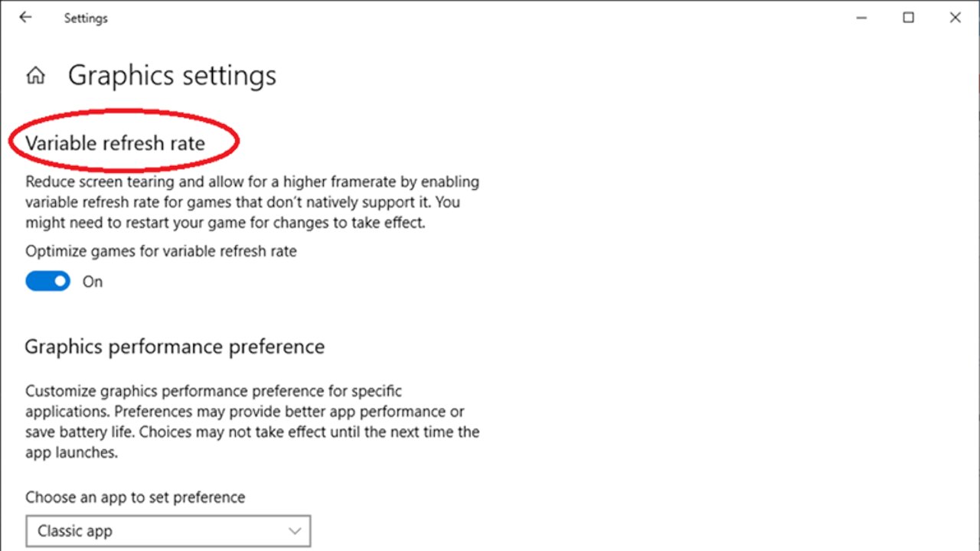Click the Graphics performance preference heading
The image size is (980, 551).
175,347
